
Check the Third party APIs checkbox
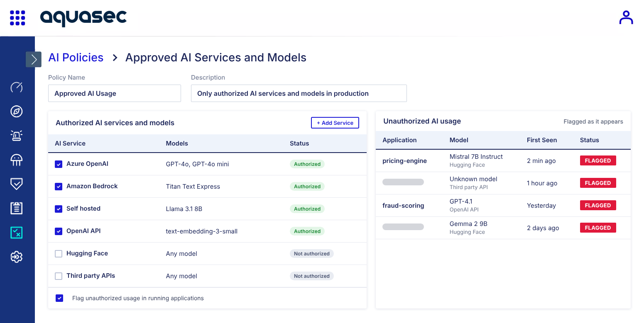[x=59, y=276]
